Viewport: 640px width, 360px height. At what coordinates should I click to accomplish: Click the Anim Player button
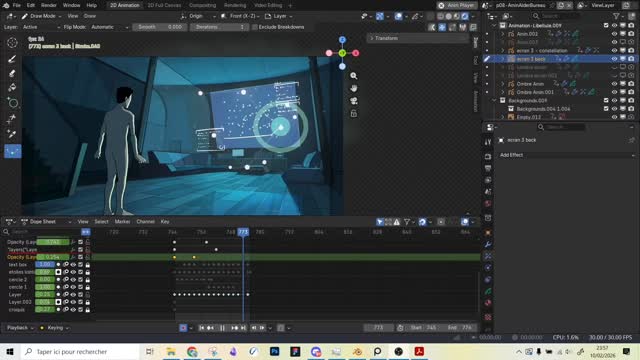click(457, 5)
